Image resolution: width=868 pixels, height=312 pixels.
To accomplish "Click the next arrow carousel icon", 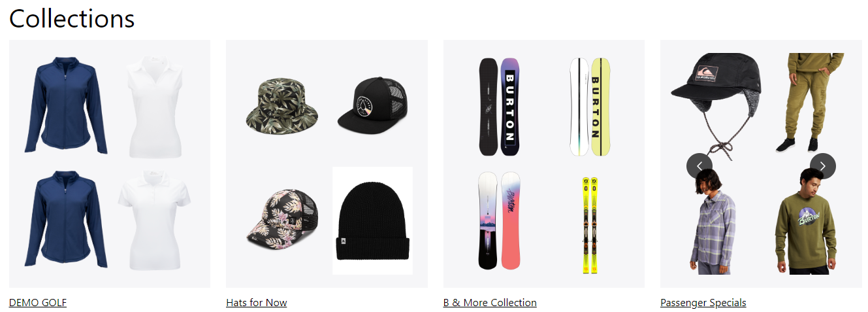I will (823, 166).
